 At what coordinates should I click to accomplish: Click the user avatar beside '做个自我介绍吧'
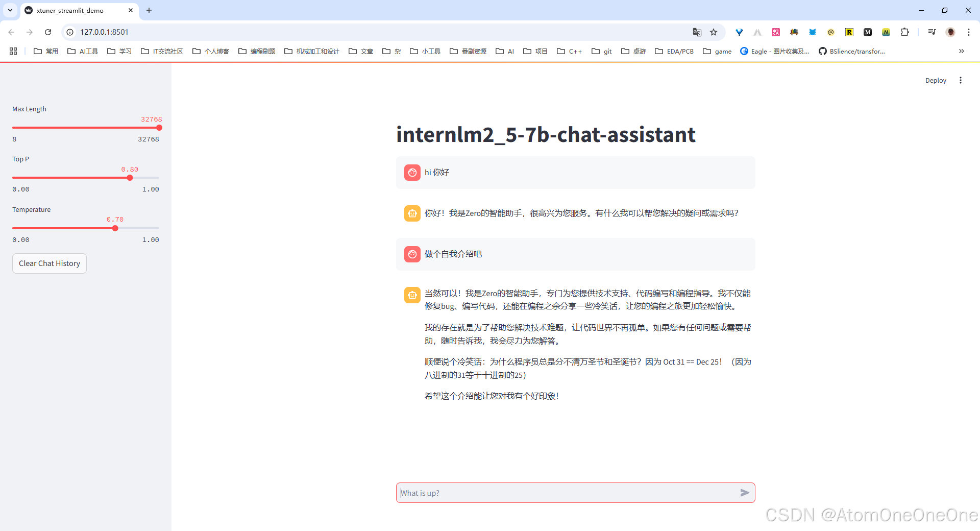click(412, 254)
